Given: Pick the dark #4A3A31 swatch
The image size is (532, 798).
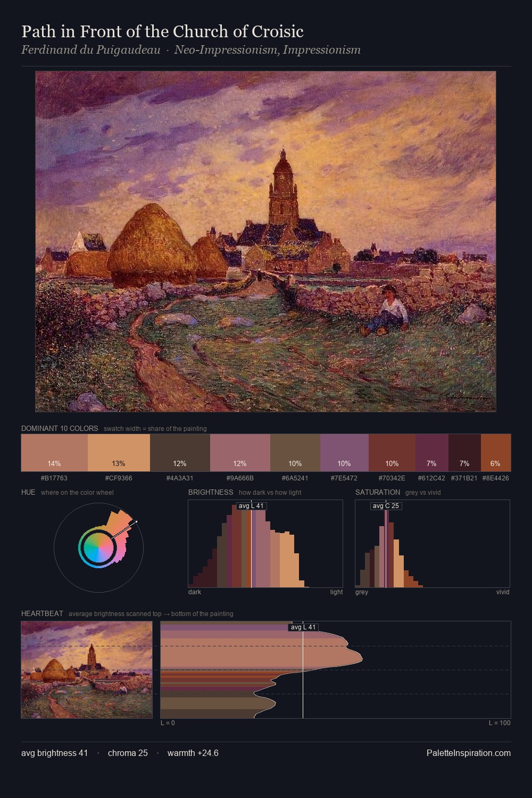Looking at the screenshot, I should pos(180,453).
